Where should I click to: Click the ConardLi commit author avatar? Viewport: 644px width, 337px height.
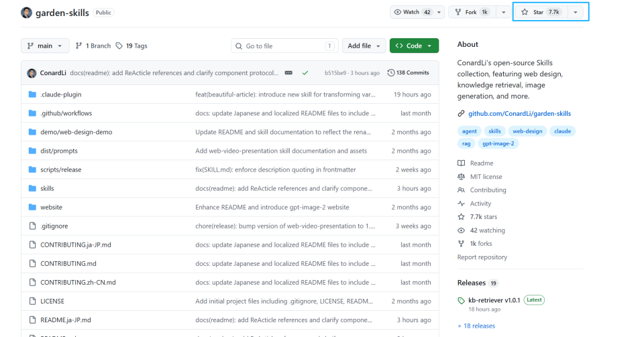(x=32, y=73)
